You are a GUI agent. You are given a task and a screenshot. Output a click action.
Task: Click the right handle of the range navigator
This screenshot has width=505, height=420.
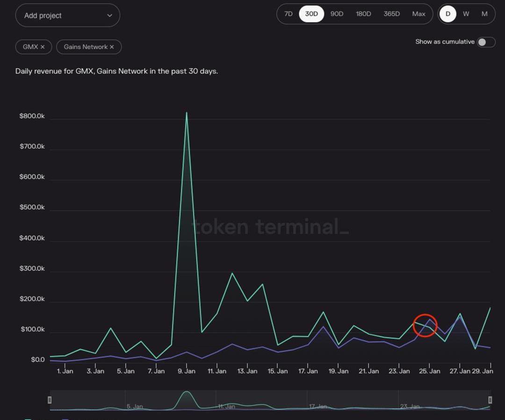[490, 400]
